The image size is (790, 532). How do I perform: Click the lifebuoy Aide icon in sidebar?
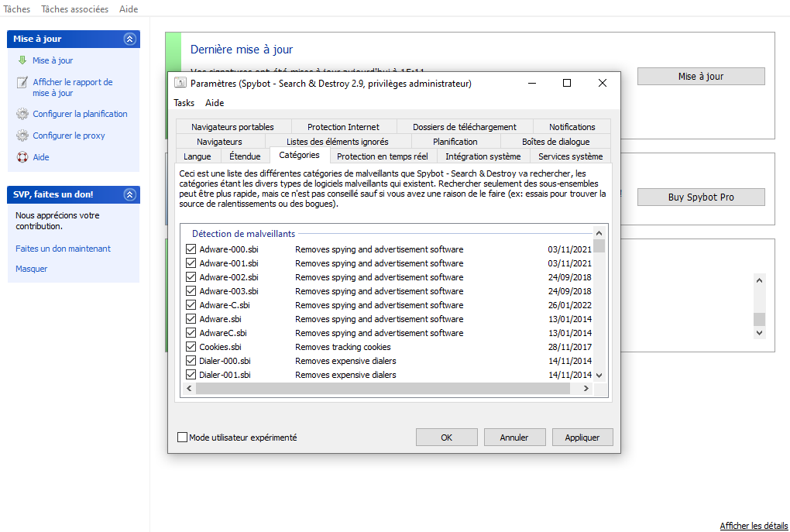(22, 157)
